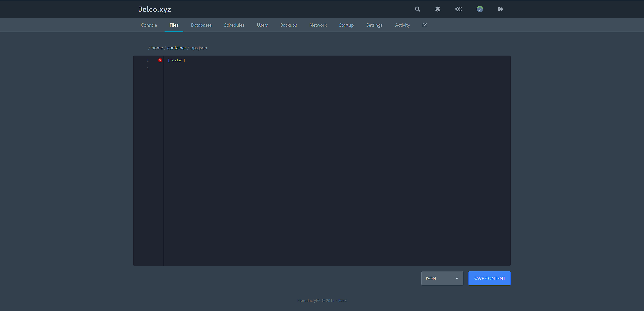
Task: Open the account avatar icon
Action: pyautogui.click(x=480, y=9)
